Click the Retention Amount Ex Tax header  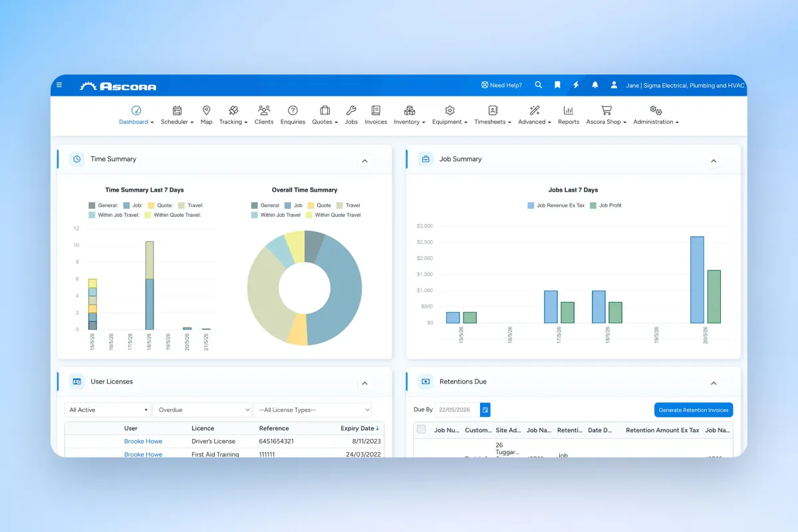(x=662, y=430)
